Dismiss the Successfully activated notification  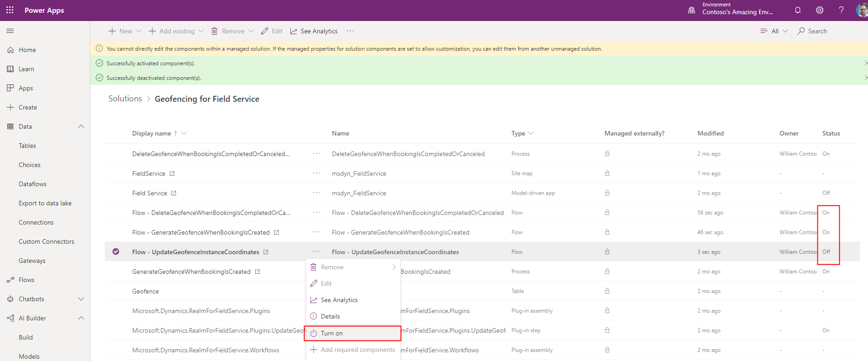pos(866,63)
